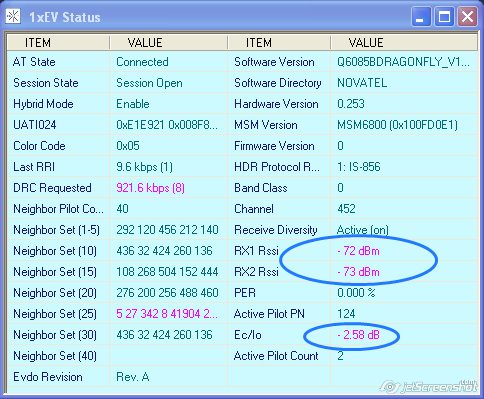
Task: Click the Q6085BDRAGONFLY_V1... value
Action: pos(404,62)
